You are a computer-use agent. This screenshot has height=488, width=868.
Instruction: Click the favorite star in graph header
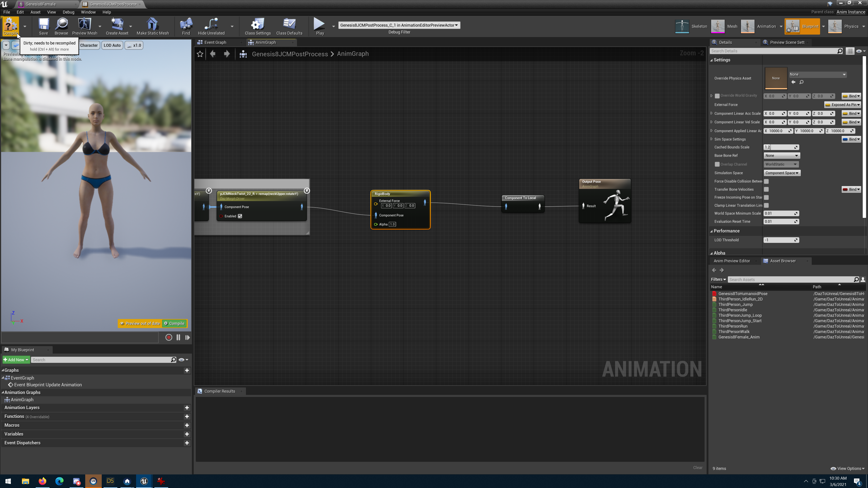pos(200,54)
